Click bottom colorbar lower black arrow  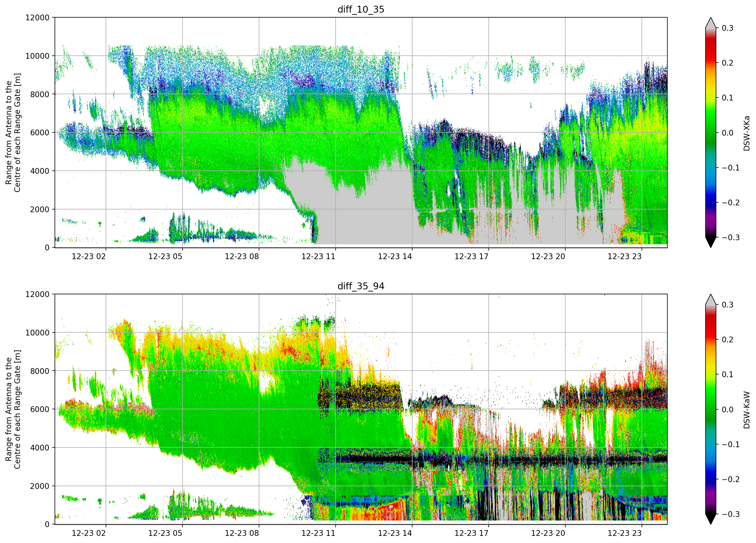(711, 519)
